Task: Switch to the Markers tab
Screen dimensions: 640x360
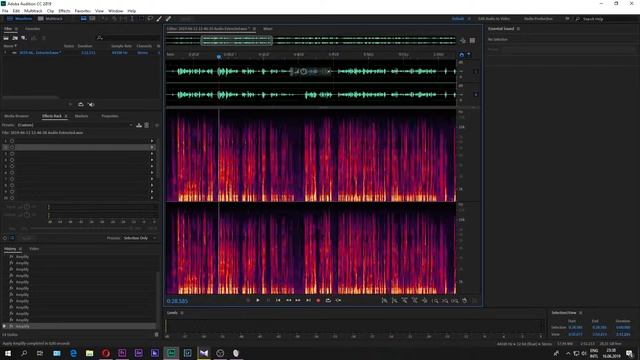Action: (x=81, y=116)
